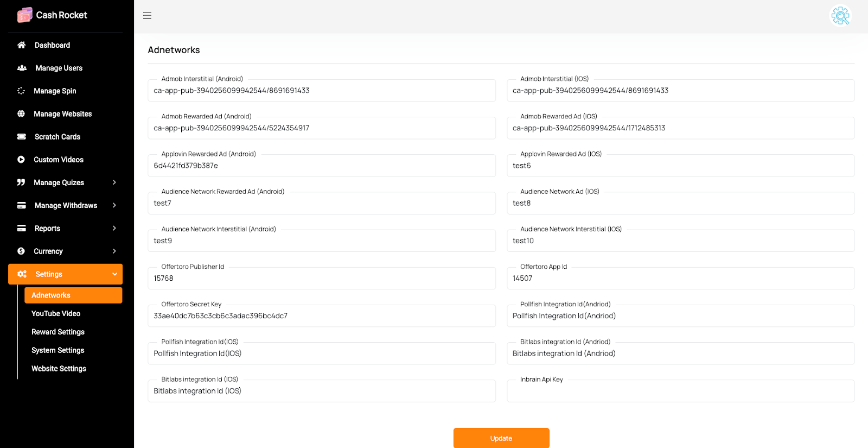
Task: Click the Manage Websites globe icon
Action: [x=21, y=114]
